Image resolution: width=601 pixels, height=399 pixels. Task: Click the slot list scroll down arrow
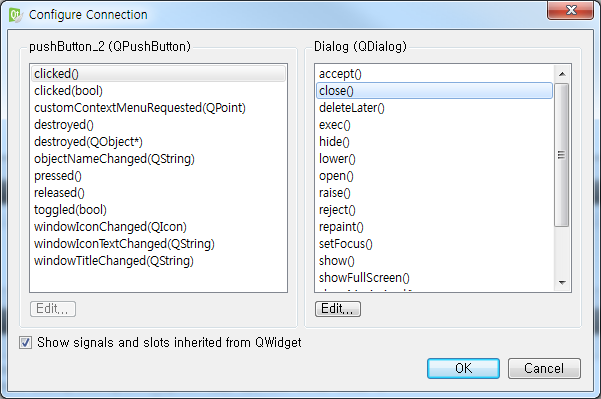click(x=562, y=282)
